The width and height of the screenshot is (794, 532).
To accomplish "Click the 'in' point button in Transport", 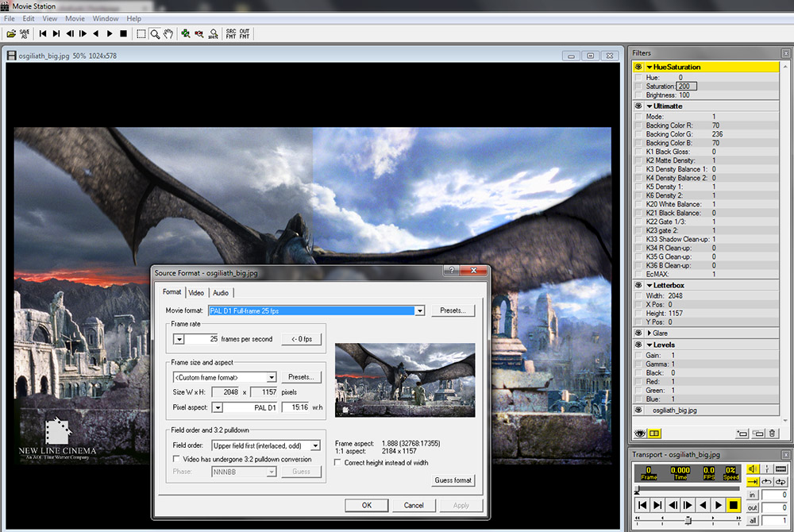I will coord(752,495).
